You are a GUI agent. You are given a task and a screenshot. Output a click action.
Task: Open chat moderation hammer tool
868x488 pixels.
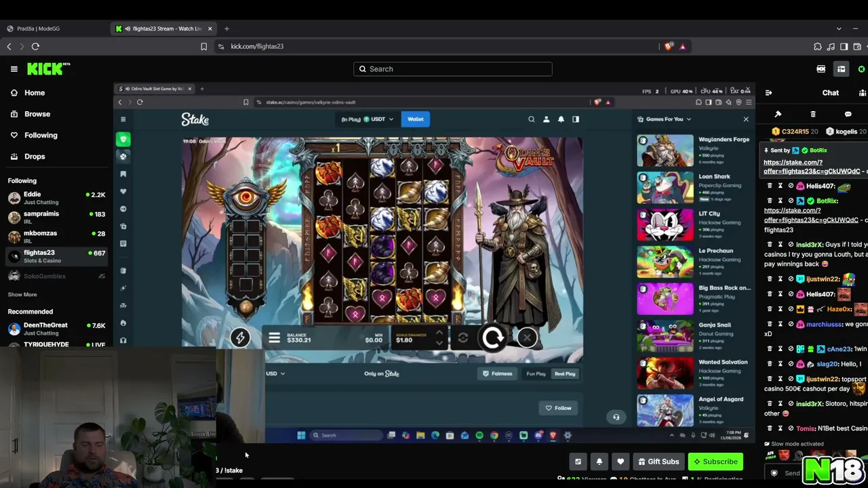point(778,115)
